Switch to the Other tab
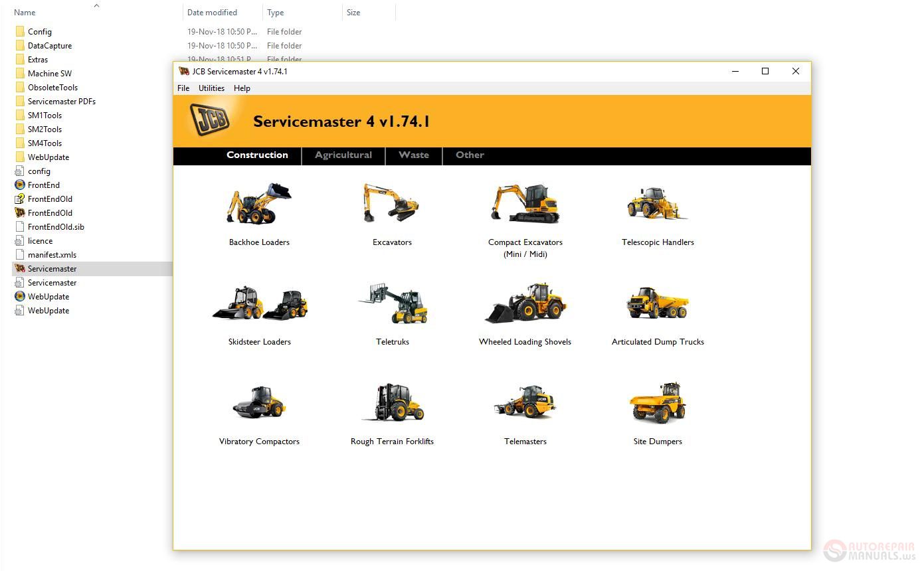The width and height of the screenshot is (924, 571). [x=470, y=155]
